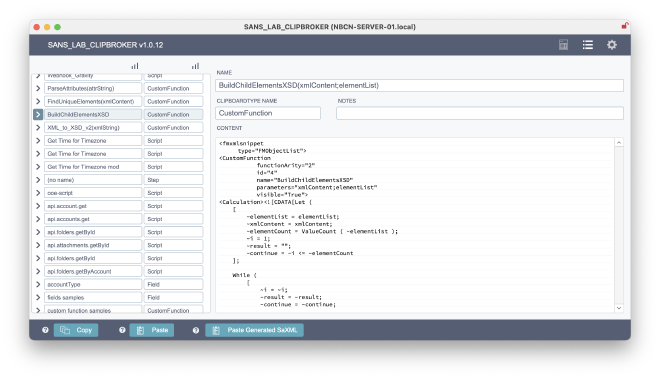Open the list view icon in header
This screenshot has height=379, width=660.
(x=588, y=45)
